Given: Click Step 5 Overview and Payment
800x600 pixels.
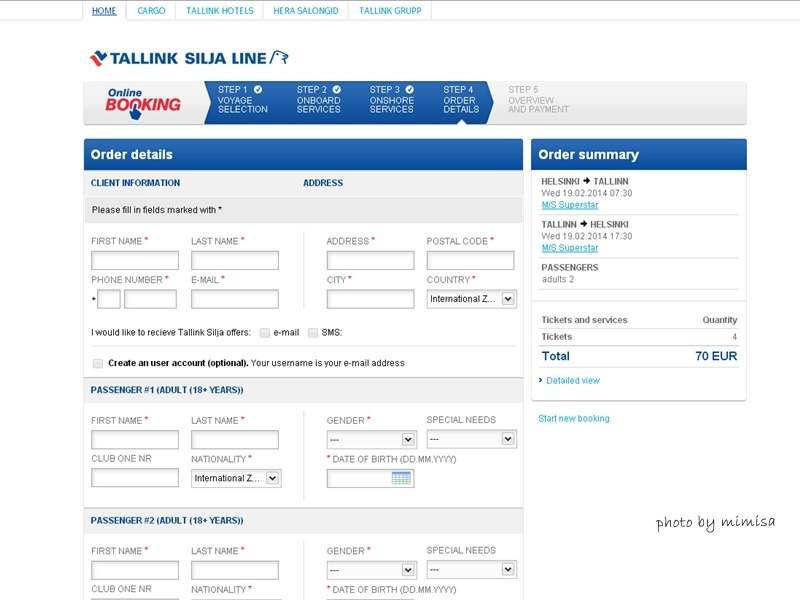Looking at the screenshot, I should point(538,99).
